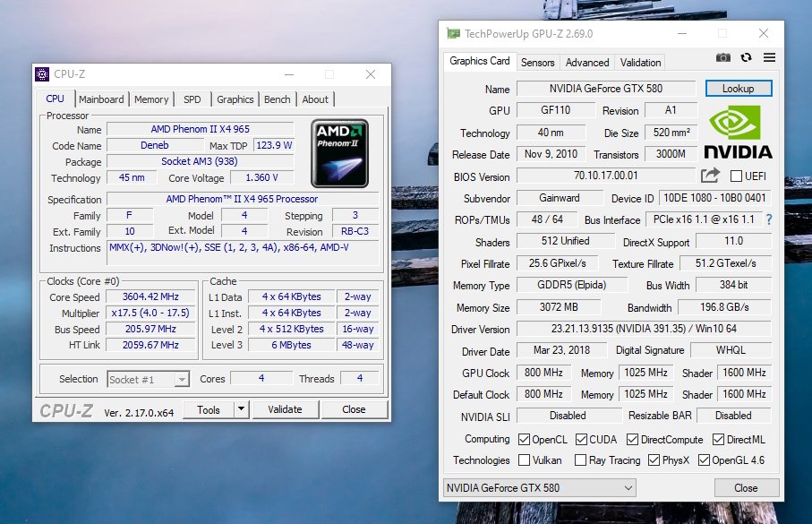Click the Close button in GPU-Z
812x524 pixels.
point(747,487)
